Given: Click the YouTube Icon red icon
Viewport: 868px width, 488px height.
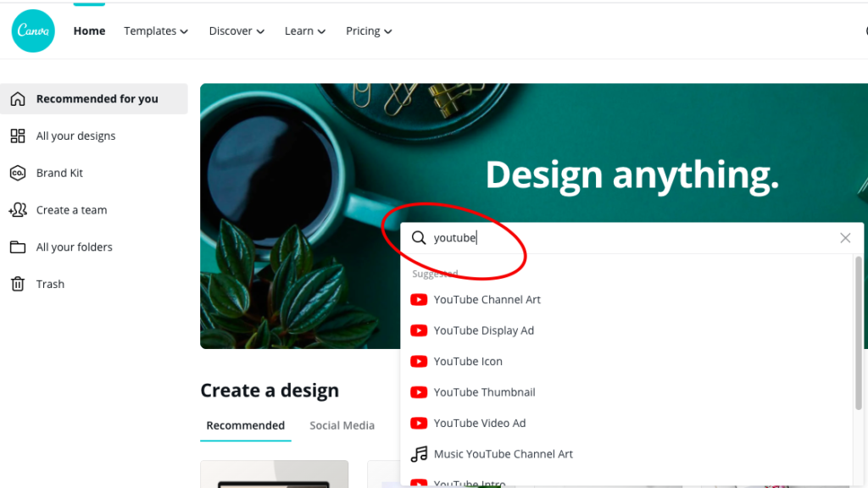Looking at the screenshot, I should click(x=419, y=362).
